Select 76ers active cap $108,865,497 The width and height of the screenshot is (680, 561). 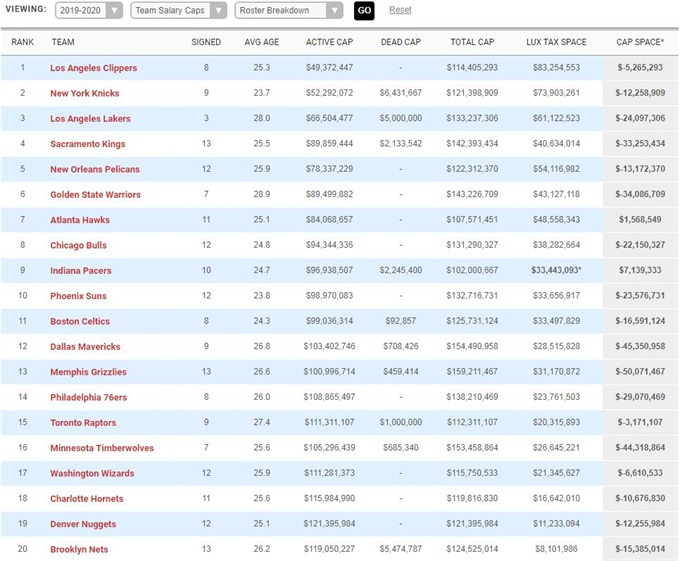pos(329,397)
